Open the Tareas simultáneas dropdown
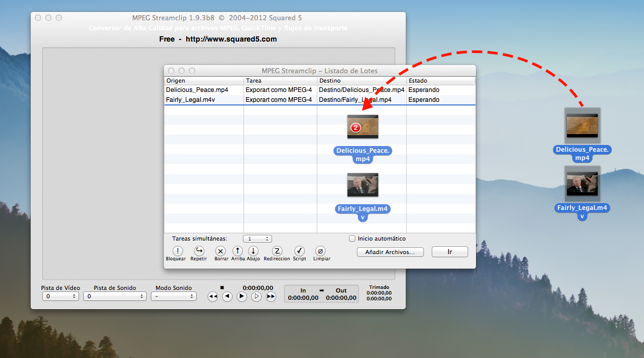644x358 pixels. click(x=257, y=239)
